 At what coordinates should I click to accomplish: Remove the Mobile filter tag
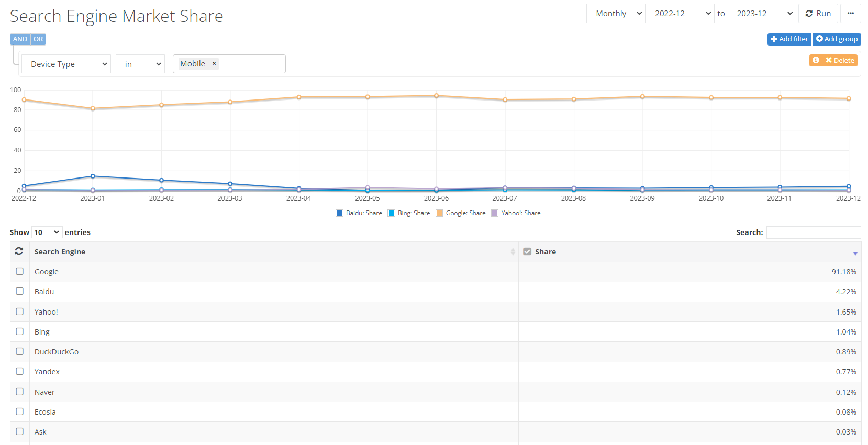[x=214, y=63]
